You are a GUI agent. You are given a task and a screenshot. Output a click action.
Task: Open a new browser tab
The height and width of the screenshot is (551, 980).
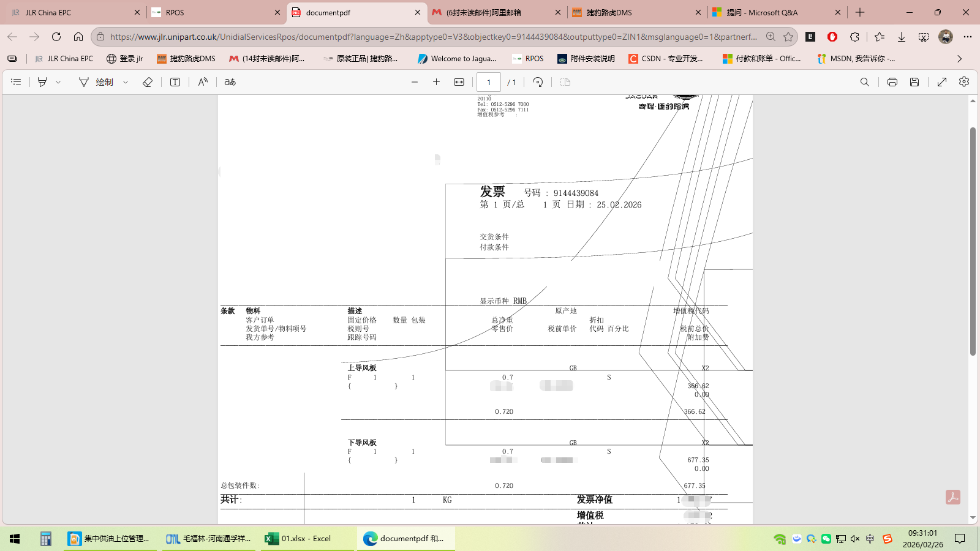pyautogui.click(x=860, y=12)
